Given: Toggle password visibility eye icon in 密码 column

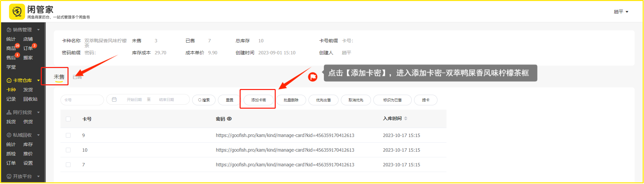Looking at the screenshot, I should coord(229,119).
